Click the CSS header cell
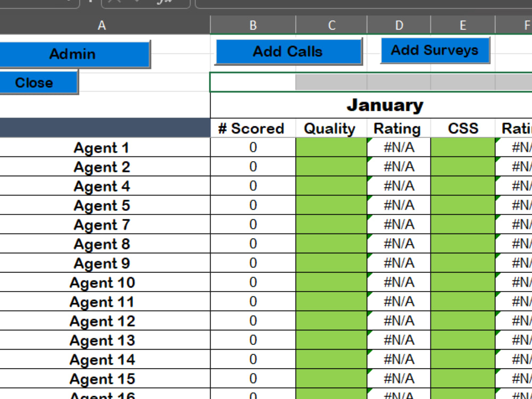 click(463, 128)
